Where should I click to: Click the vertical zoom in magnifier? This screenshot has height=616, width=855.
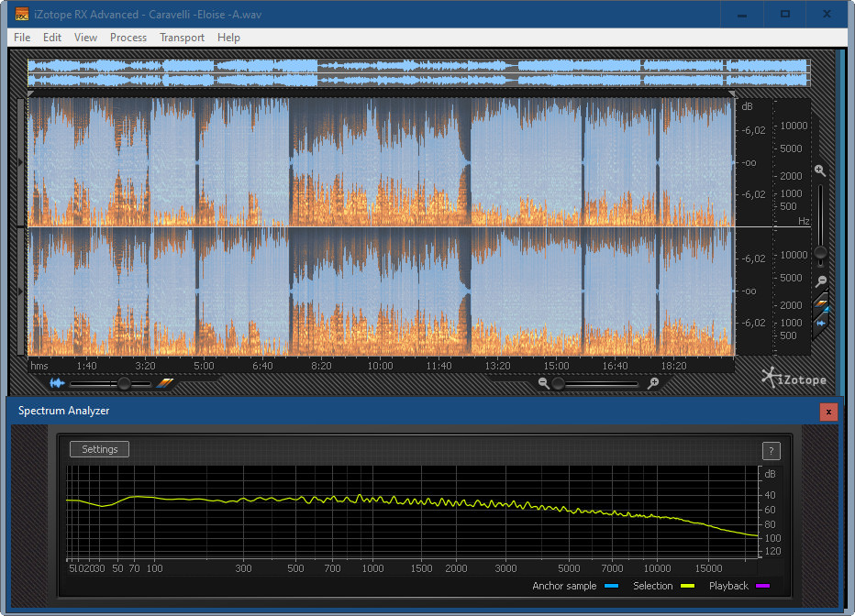(820, 171)
